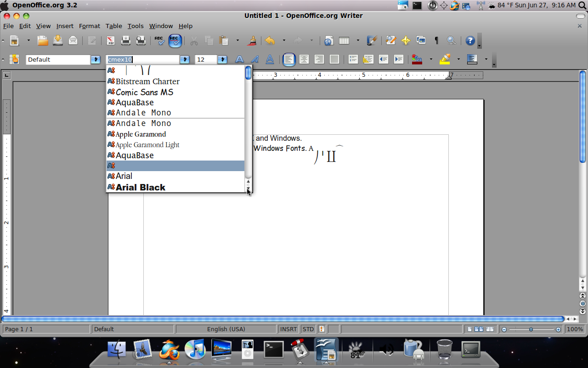Image resolution: width=588 pixels, height=368 pixels.
Task: Open the Format menu
Action: 89,26
